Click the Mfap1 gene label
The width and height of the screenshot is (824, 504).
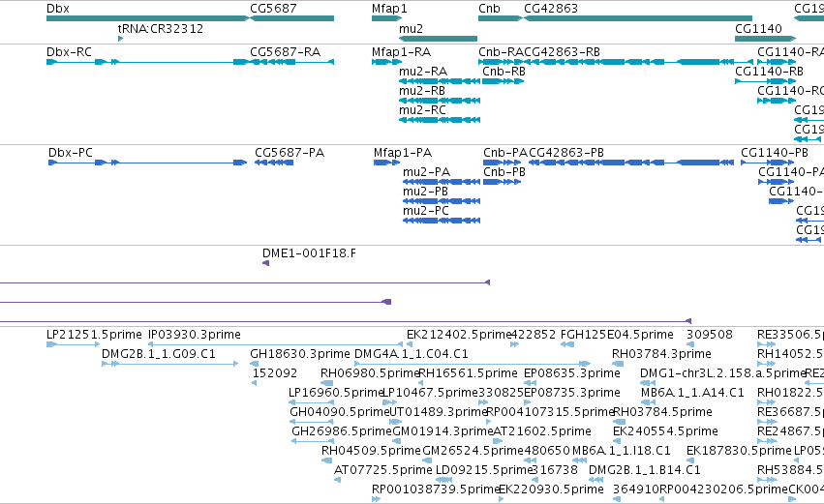click(389, 9)
